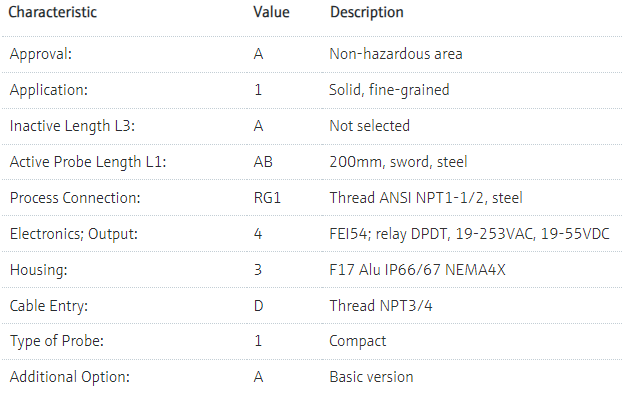Click FEI54 relay DPDT description
This screenshot has height=396, width=622.
coord(469,234)
